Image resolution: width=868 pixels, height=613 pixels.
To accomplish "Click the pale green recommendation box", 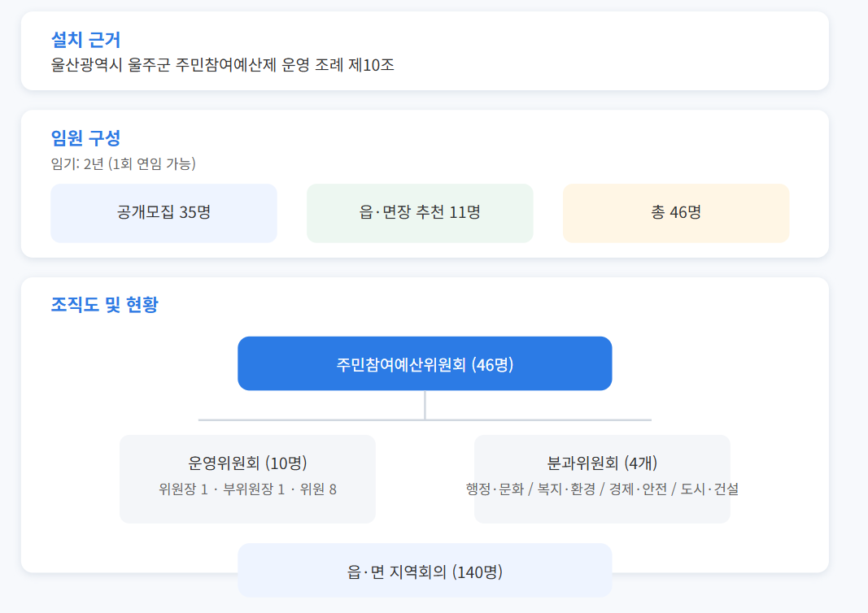I will 420,213.
